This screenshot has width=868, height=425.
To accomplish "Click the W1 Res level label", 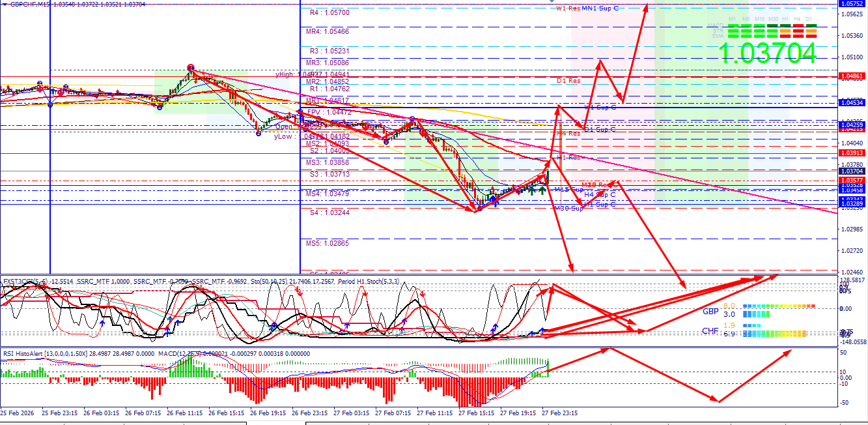I will [568, 8].
